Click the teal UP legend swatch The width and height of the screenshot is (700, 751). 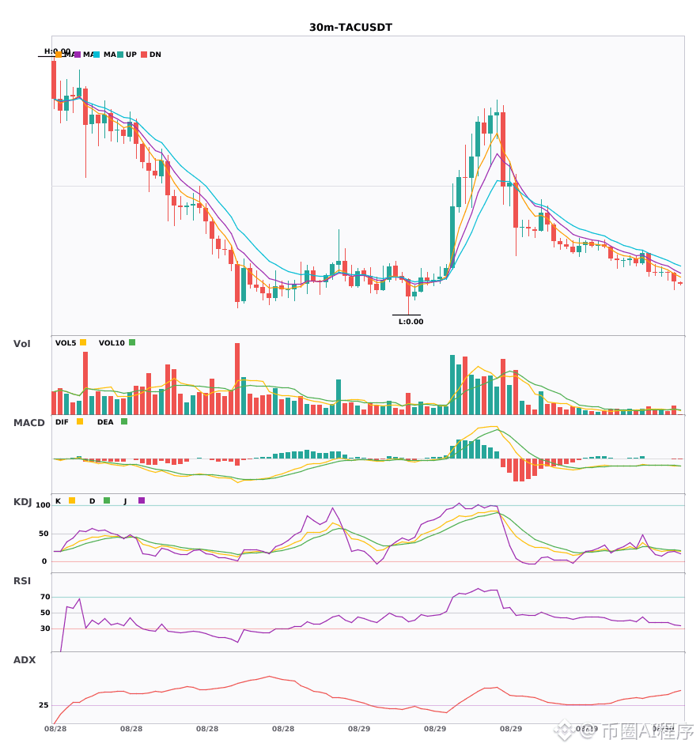click(120, 55)
